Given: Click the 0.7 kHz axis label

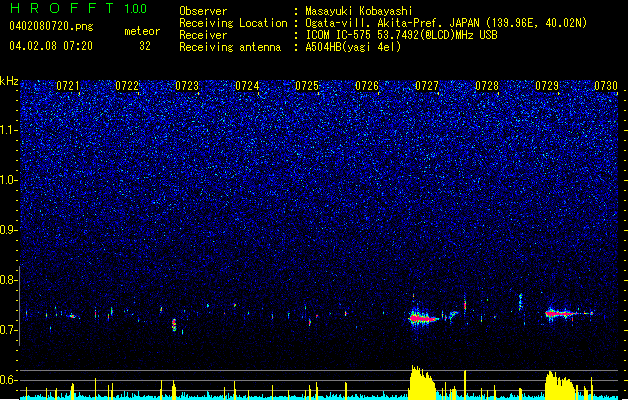Looking at the screenshot, I should [x=8, y=330].
